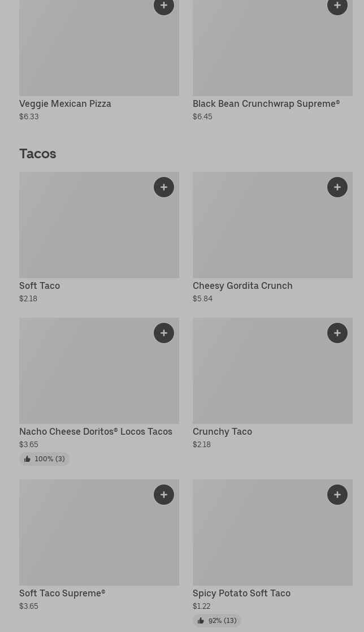364x632 pixels.
Task: Add Soft Taco Supreme to order
Action: point(164,495)
